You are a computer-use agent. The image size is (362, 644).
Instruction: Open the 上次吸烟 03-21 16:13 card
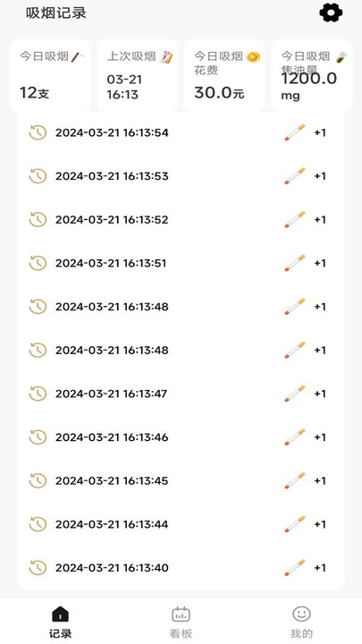[138, 75]
